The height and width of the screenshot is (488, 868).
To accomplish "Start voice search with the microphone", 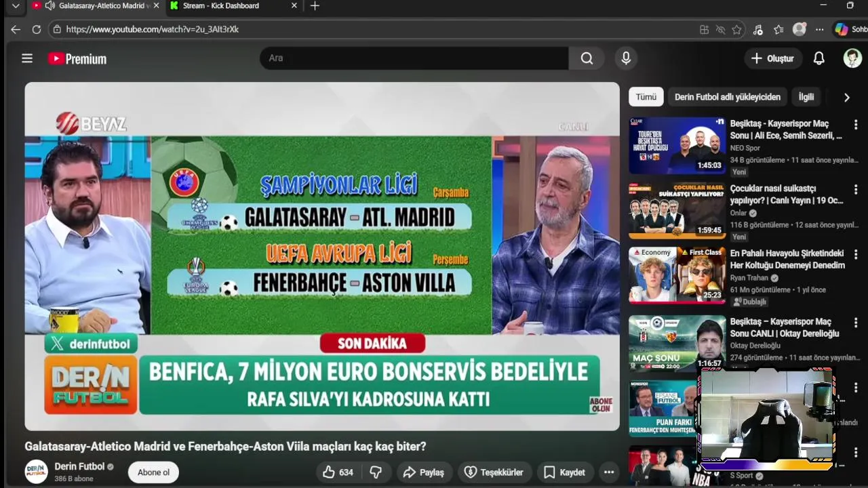I will click(626, 58).
